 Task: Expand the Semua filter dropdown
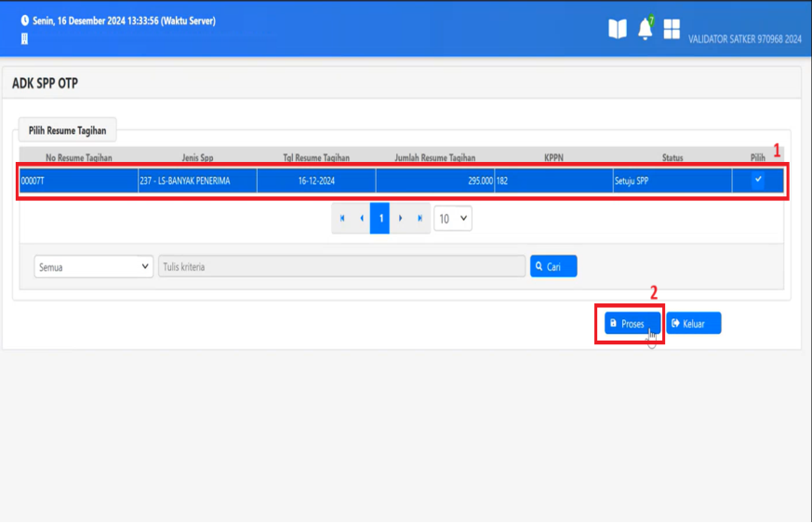coord(93,267)
